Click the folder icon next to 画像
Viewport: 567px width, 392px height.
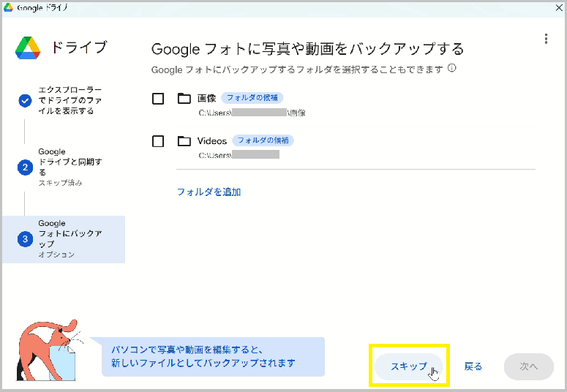[184, 98]
